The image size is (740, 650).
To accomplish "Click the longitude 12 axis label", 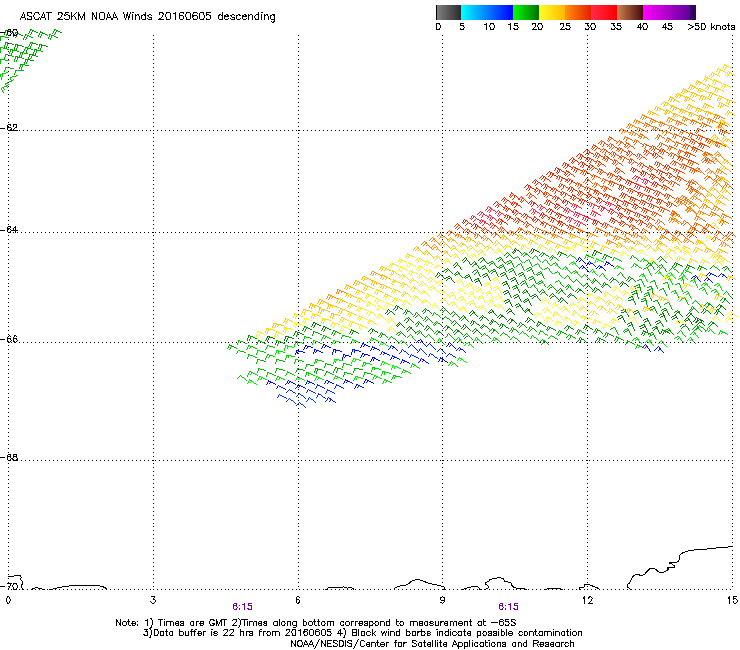I will [x=588, y=600].
